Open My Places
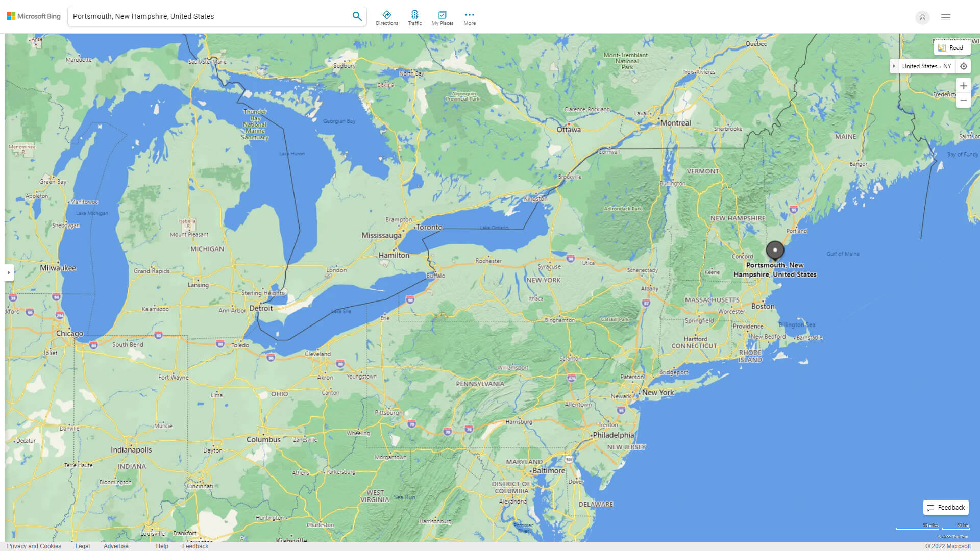980x551 pixels. (x=442, y=18)
